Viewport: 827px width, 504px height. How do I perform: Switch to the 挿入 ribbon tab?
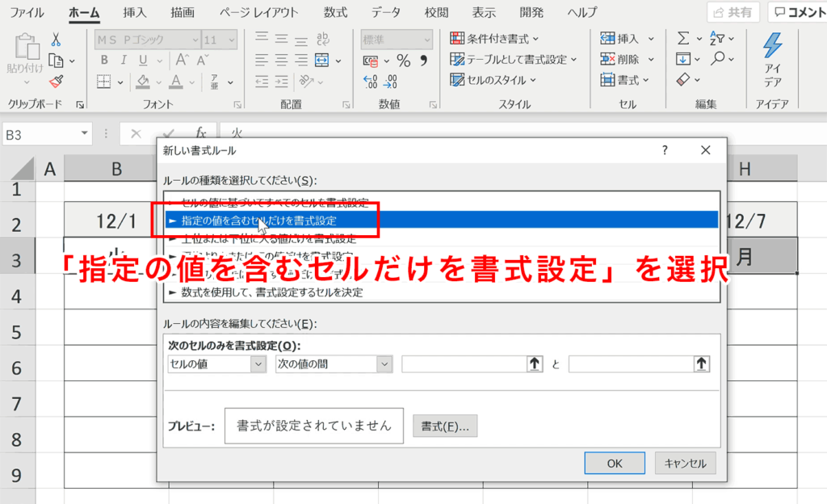(135, 13)
